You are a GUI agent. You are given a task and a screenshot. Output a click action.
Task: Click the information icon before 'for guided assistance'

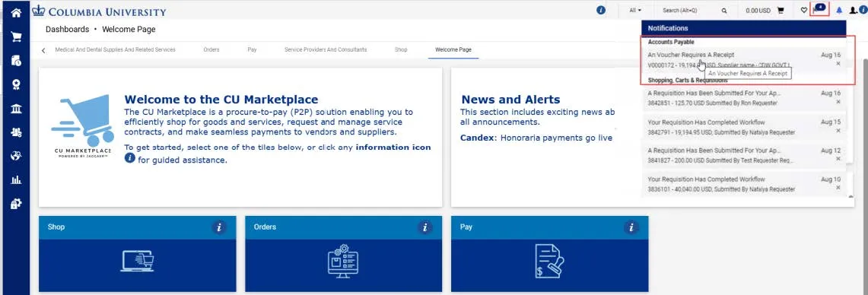coord(129,157)
